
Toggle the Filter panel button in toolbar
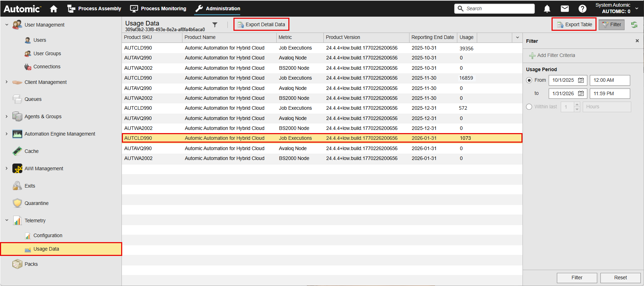[x=611, y=25]
